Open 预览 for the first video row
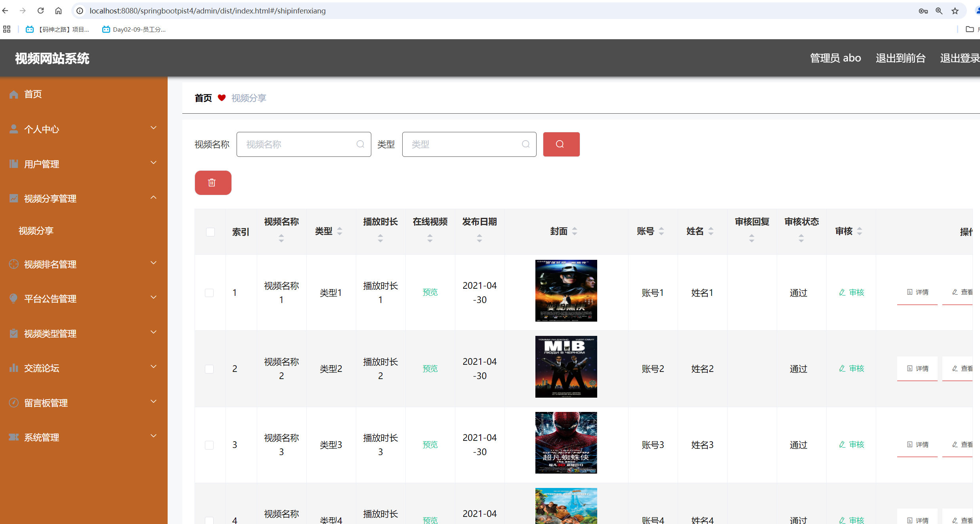This screenshot has height=524, width=980. (430, 292)
